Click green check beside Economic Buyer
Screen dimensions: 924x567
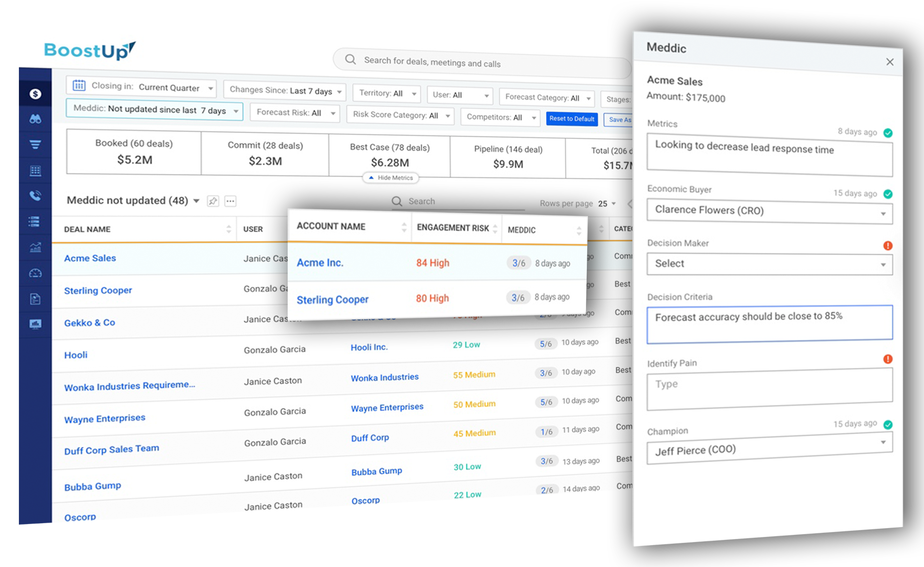pyautogui.click(x=888, y=194)
